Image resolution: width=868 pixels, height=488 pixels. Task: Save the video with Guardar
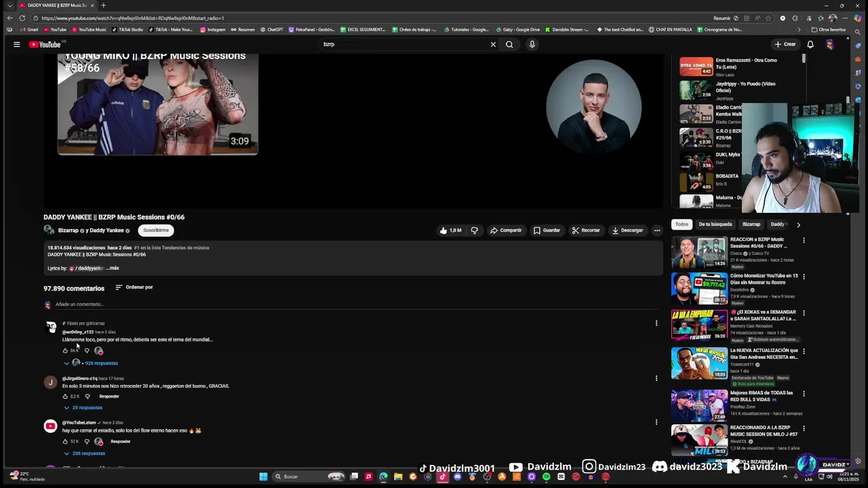point(547,230)
